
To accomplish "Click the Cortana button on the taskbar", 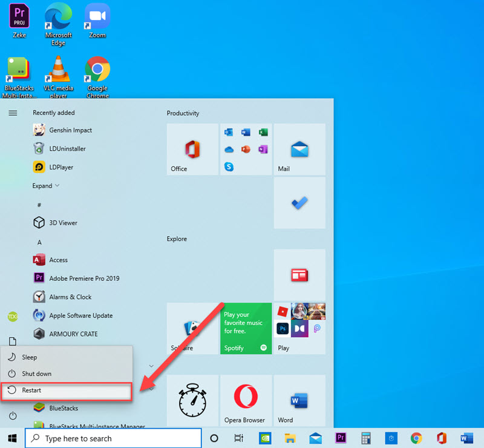I will (x=214, y=437).
